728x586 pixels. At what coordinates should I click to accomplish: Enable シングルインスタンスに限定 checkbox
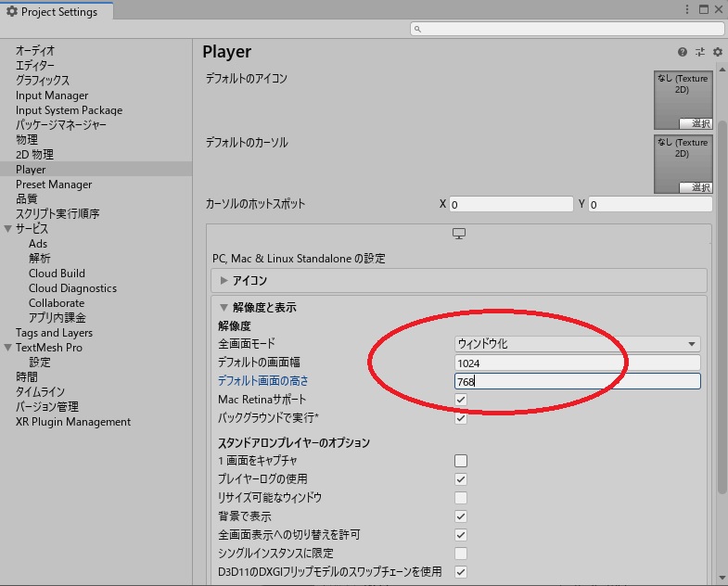[461, 554]
